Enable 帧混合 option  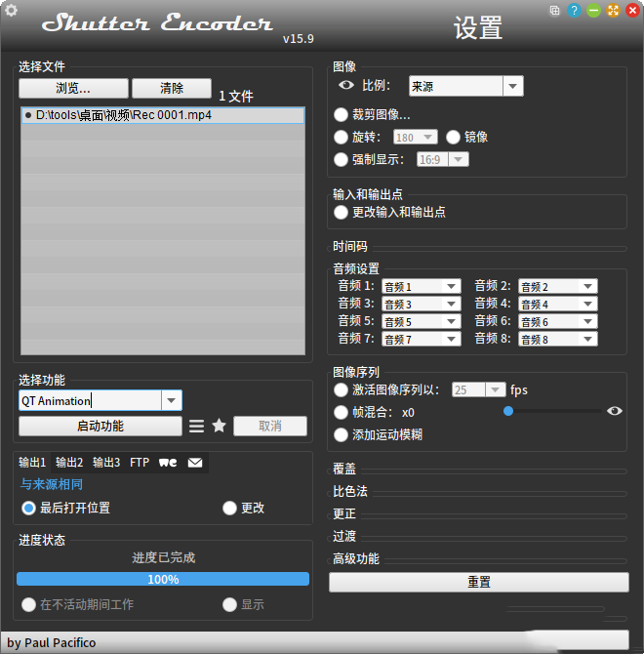(341, 413)
